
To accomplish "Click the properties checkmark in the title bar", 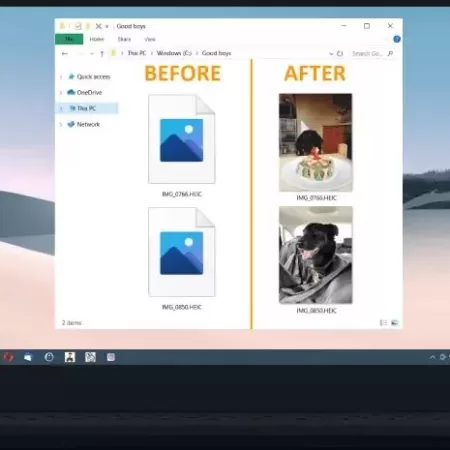I will (x=78, y=26).
